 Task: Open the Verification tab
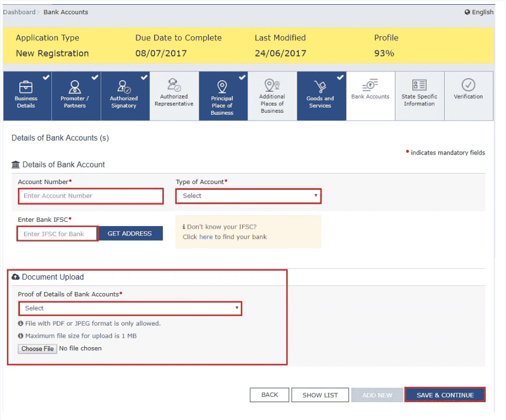(469, 96)
